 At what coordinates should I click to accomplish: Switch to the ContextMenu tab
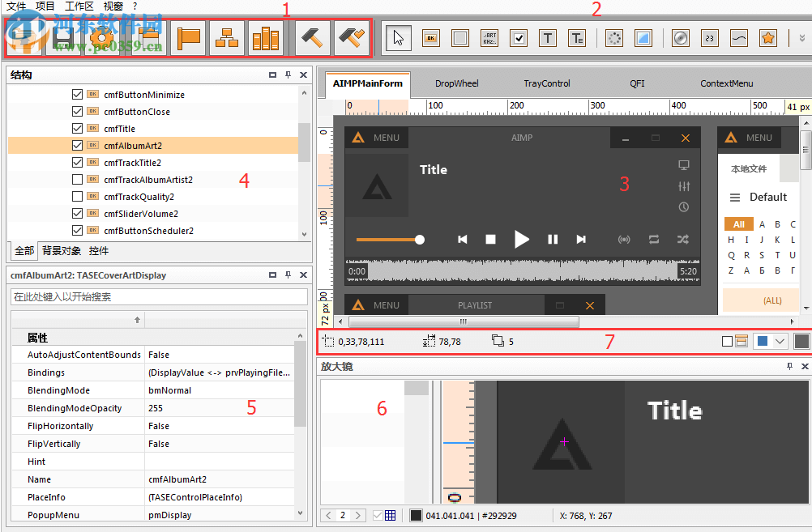point(727,83)
